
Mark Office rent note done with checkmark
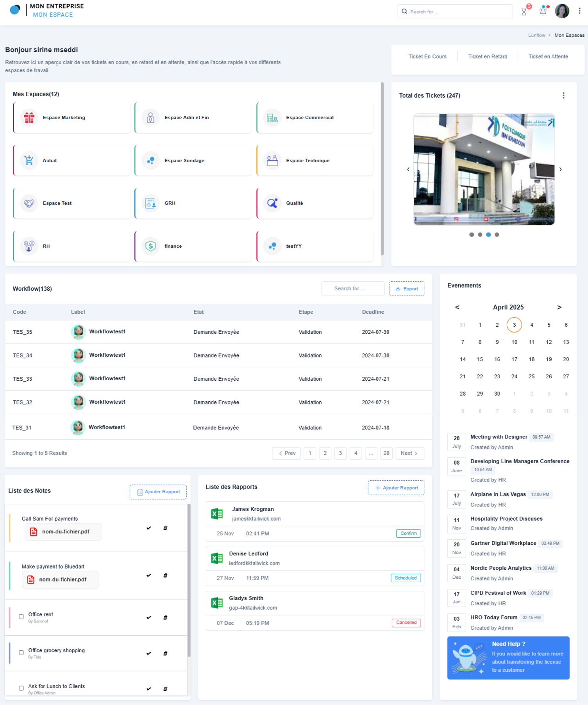coord(148,617)
